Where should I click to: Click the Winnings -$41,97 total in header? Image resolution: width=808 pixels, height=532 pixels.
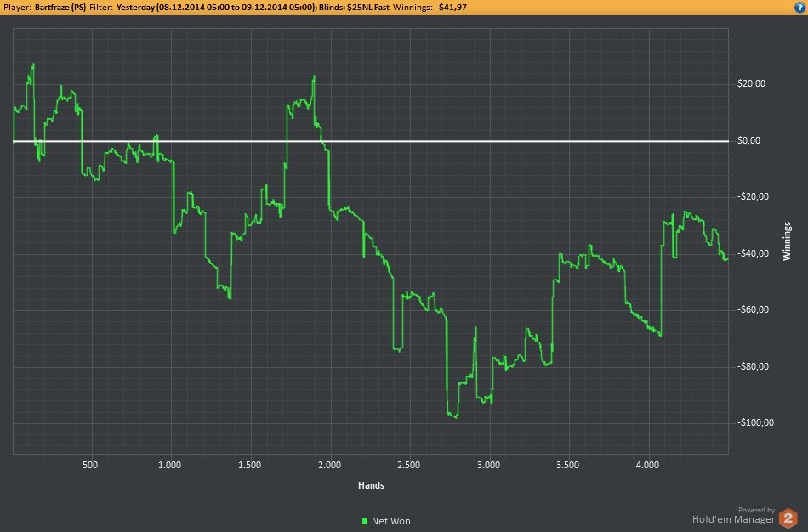tap(452, 8)
